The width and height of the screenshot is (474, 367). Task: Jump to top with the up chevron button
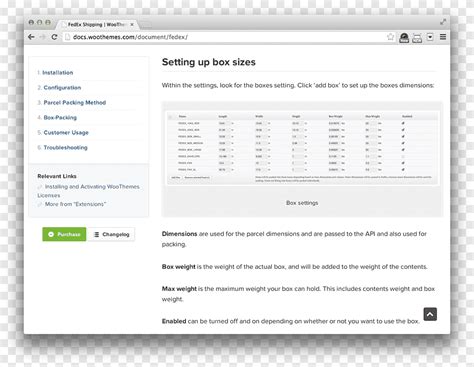point(430,314)
